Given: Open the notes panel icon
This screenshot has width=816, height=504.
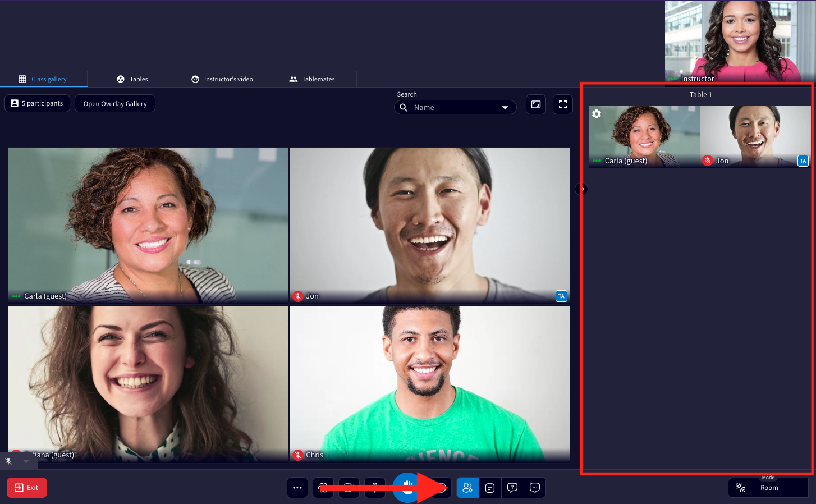Looking at the screenshot, I should (x=490, y=488).
